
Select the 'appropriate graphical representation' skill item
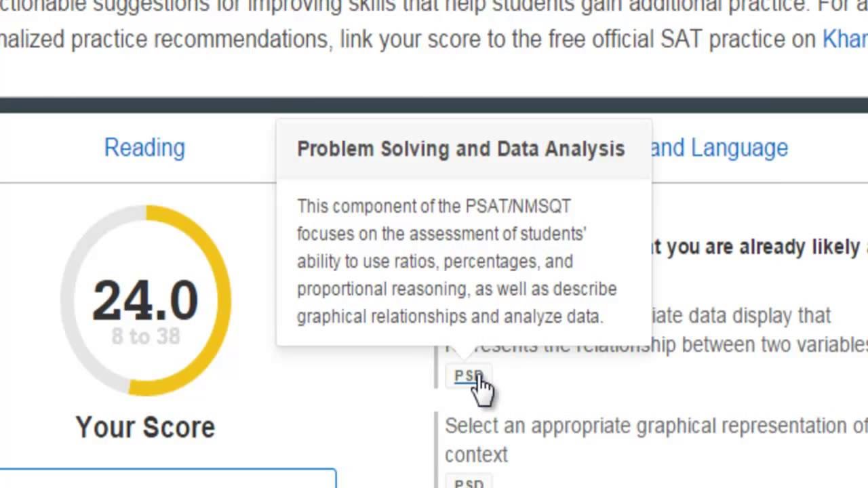coord(655,426)
